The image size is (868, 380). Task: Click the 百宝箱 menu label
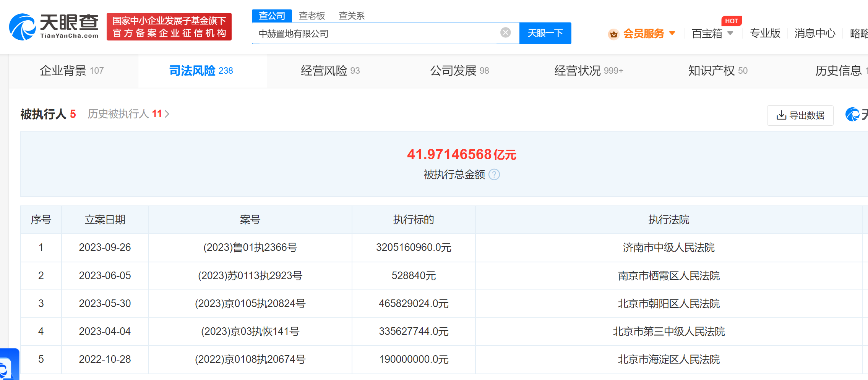[707, 34]
